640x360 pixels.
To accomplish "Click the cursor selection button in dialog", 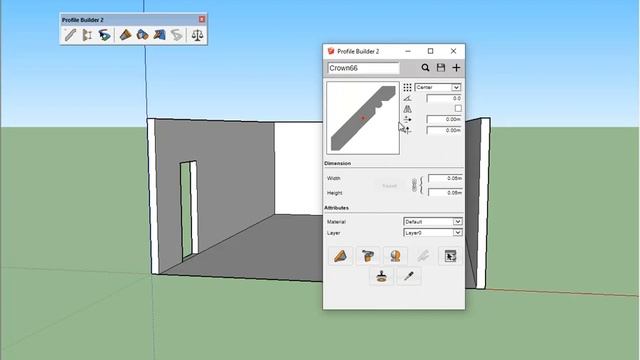I will [450, 256].
